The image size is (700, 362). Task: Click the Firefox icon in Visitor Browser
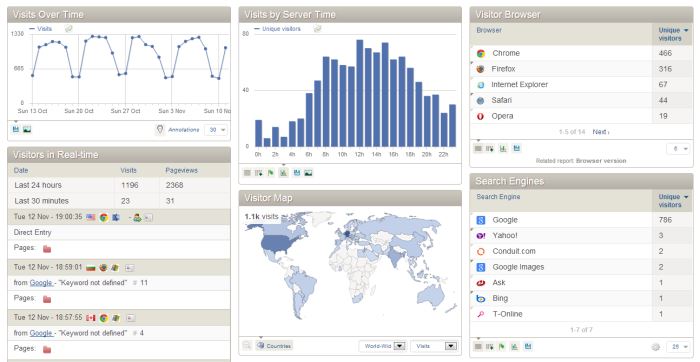pyautogui.click(x=480, y=69)
